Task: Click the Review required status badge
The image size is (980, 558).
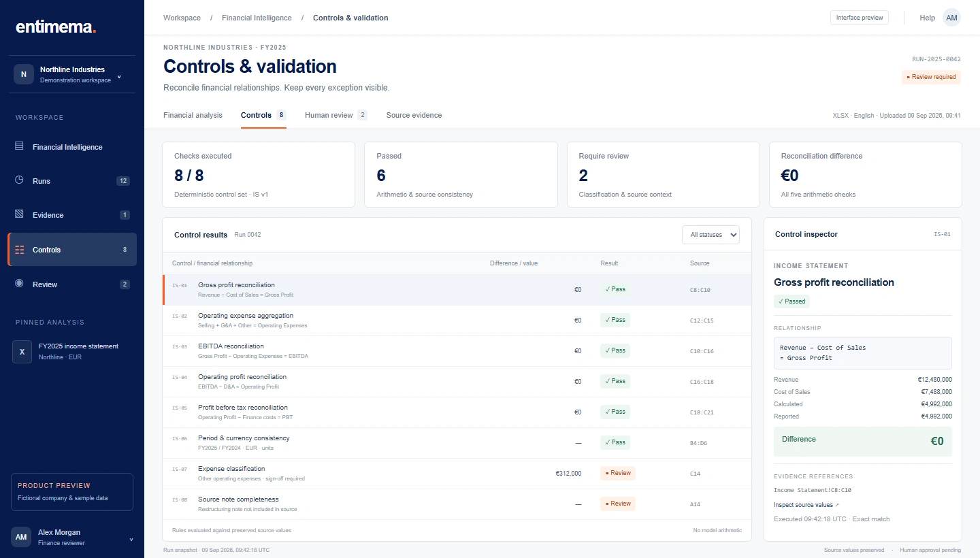Action: [931, 77]
